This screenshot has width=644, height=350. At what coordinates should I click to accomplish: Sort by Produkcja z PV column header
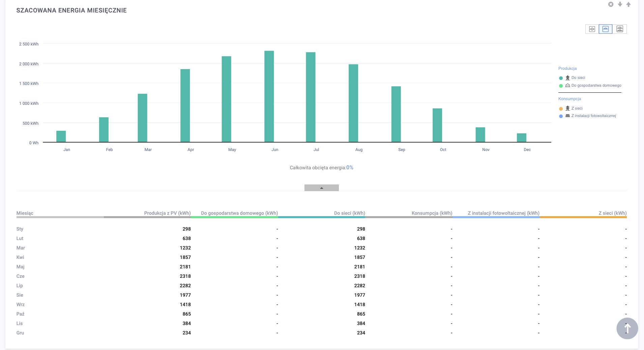[x=167, y=213]
